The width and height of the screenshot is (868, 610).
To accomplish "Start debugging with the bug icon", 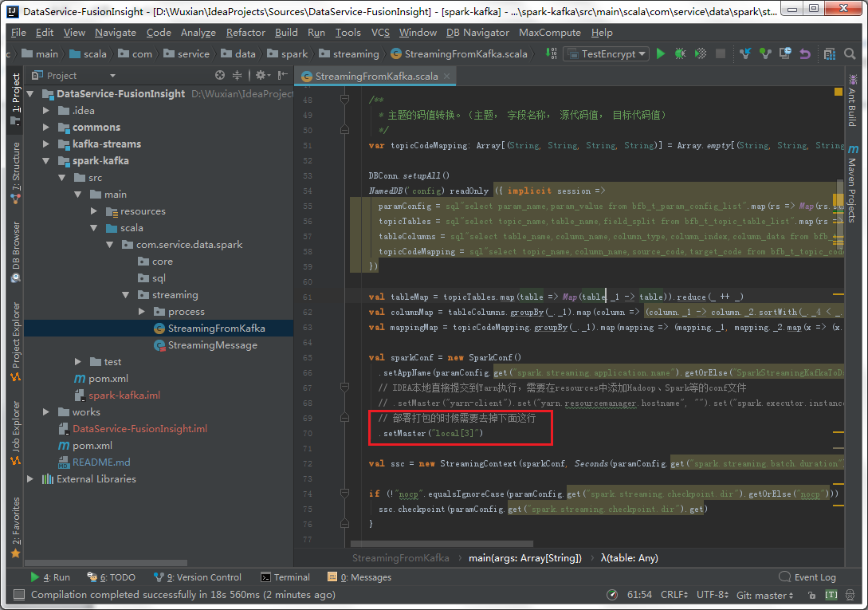I will [x=681, y=53].
